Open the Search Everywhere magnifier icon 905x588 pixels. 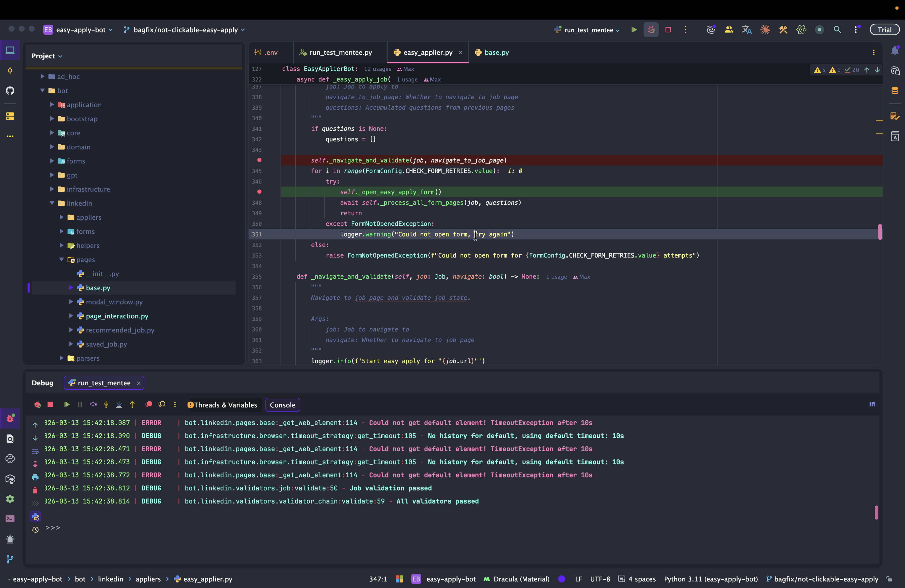coord(837,30)
